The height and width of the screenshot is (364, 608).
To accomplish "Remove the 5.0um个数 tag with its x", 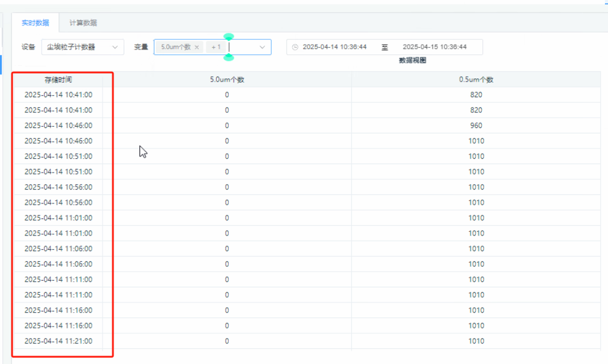I will tap(197, 47).
